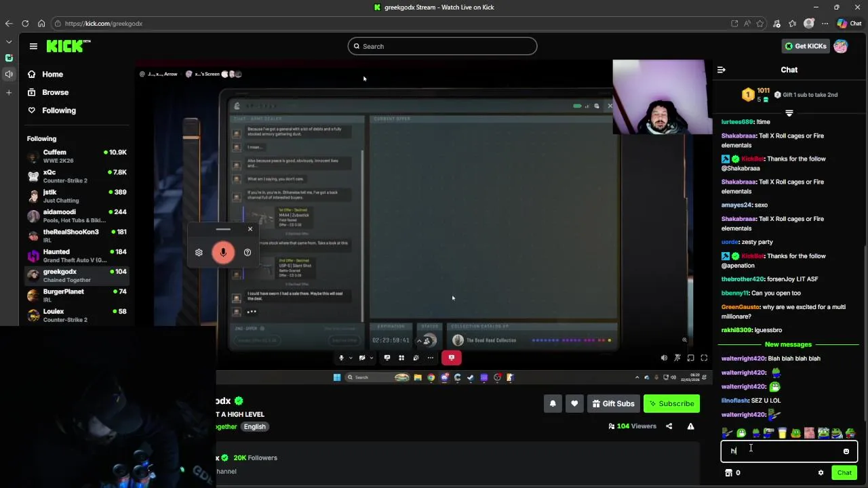The height and width of the screenshot is (488, 868).
Task: Click the soundboard icon in call toolbar
Action: click(x=416, y=358)
